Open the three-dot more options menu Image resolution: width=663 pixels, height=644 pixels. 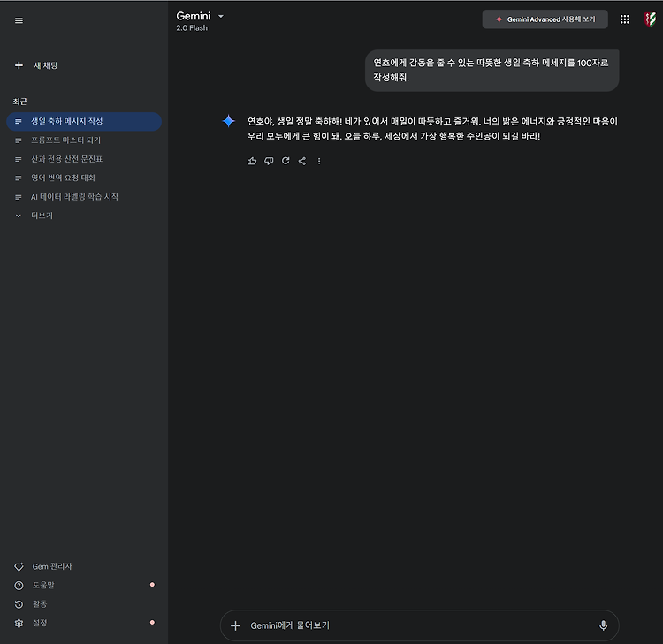[x=319, y=161]
